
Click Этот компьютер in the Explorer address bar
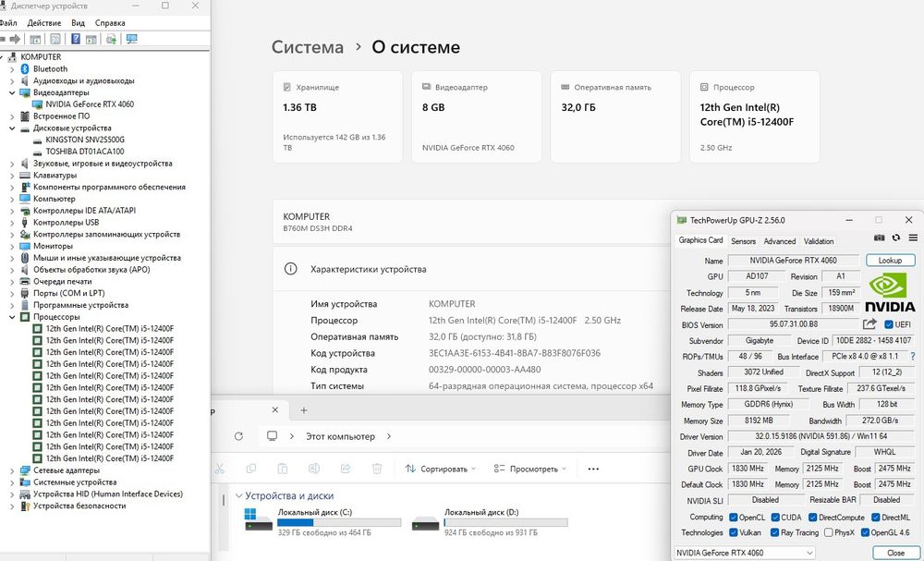tap(340, 436)
